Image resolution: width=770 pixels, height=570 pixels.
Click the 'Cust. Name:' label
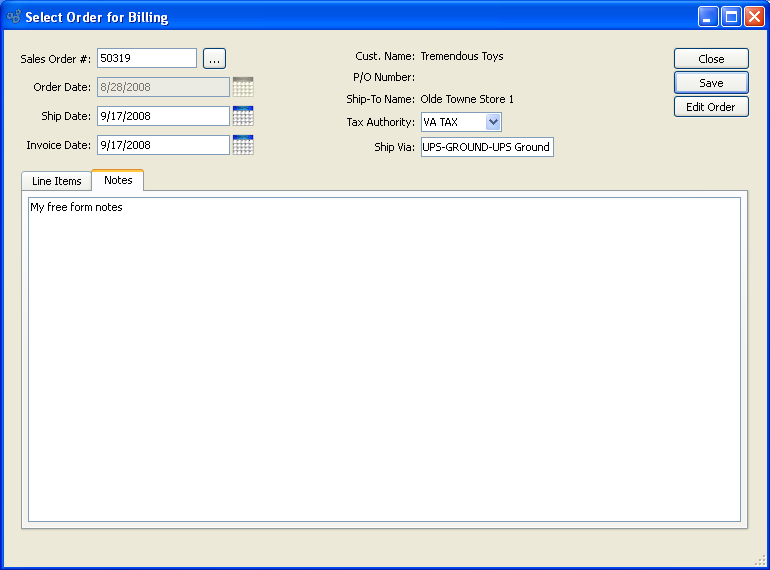pos(385,56)
